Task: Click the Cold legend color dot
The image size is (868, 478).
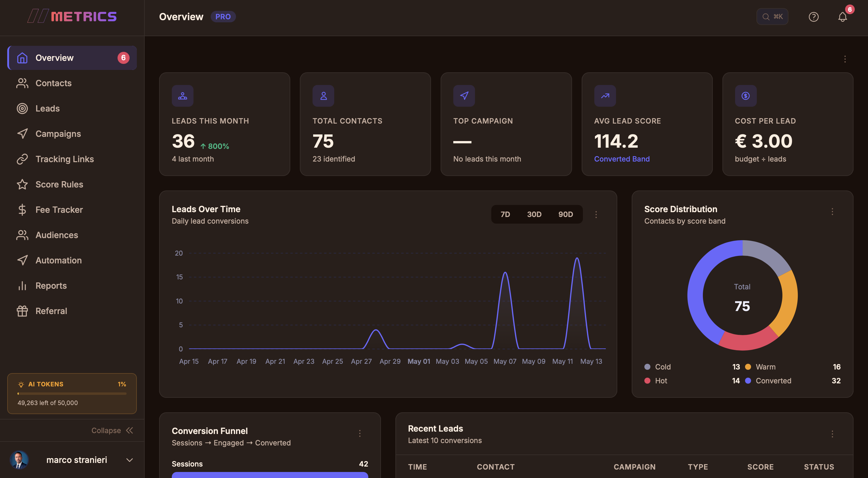Action: (647, 367)
